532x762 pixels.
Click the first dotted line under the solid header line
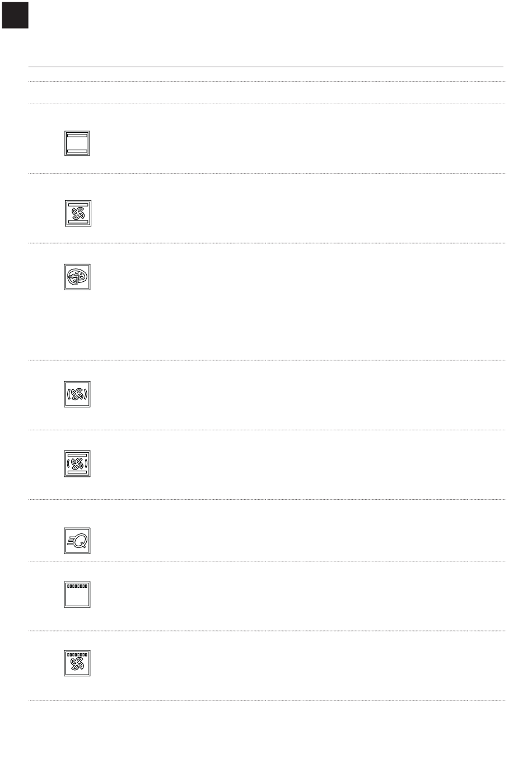(x=267, y=82)
